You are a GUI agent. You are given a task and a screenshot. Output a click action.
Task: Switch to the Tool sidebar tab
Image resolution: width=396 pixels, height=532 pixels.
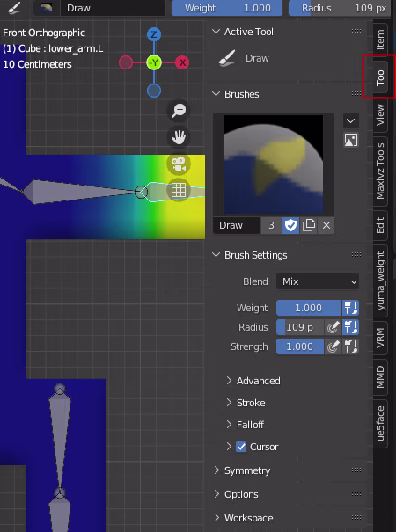point(380,77)
